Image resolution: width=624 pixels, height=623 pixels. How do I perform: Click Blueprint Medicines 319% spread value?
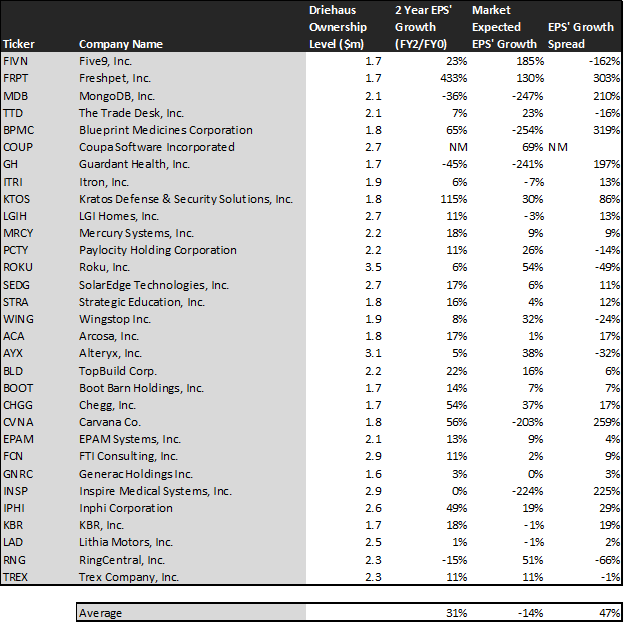click(x=606, y=130)
